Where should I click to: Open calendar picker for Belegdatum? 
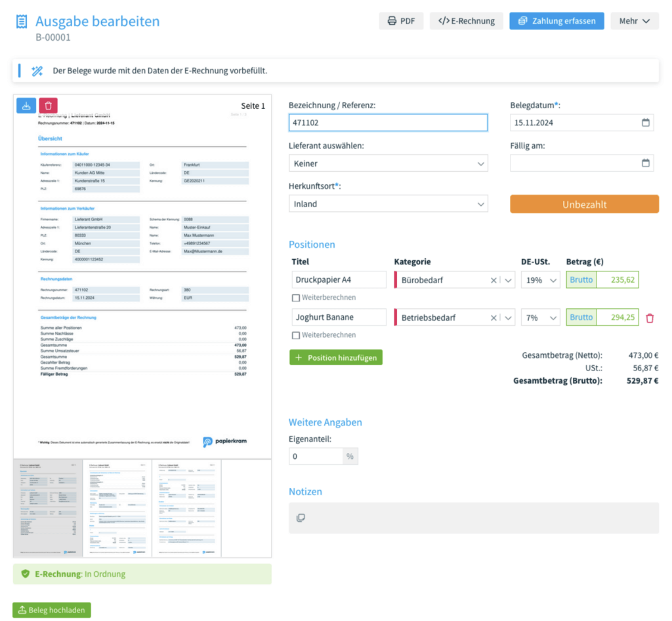pyautogui.click(x=645, y=123)
